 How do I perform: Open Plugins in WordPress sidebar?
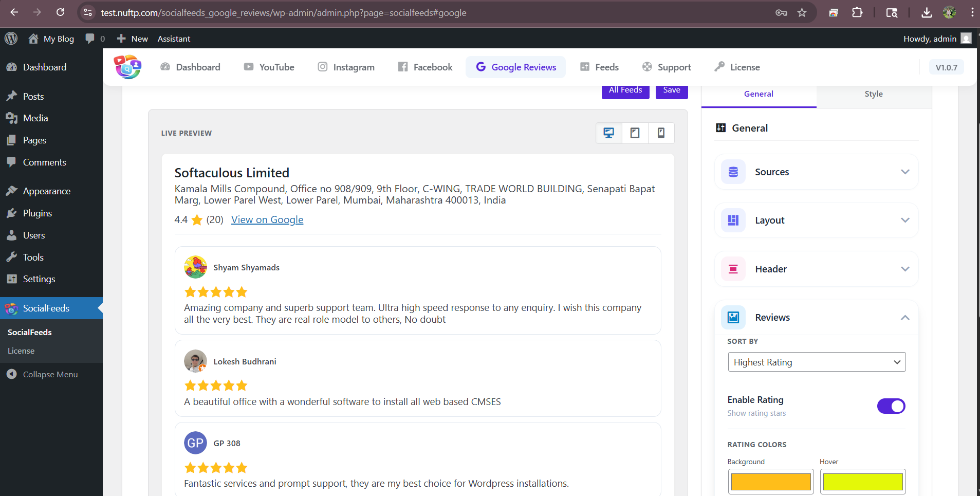(x=37, y=213)
